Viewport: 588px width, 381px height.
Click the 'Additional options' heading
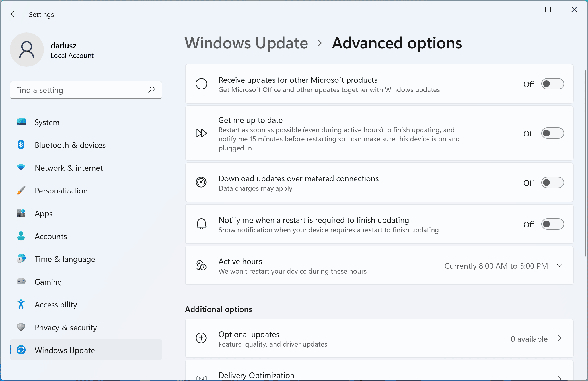[x=219, y=309]
